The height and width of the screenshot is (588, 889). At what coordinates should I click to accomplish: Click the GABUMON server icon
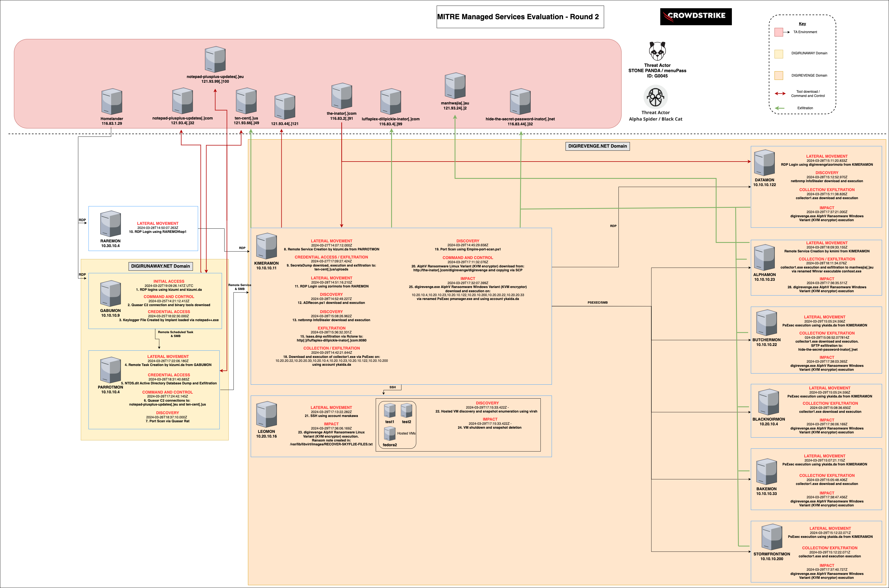[x=110, y=293]
